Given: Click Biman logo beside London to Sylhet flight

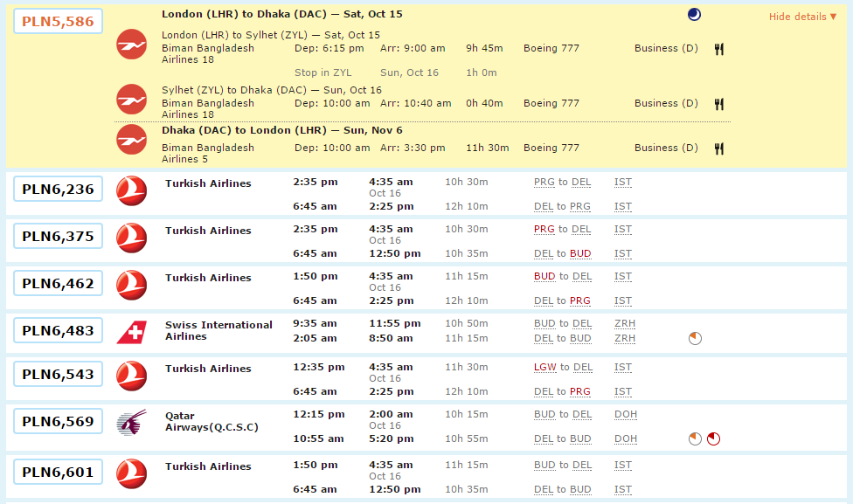Looking at the screenshot, I should tap(132, 45).
